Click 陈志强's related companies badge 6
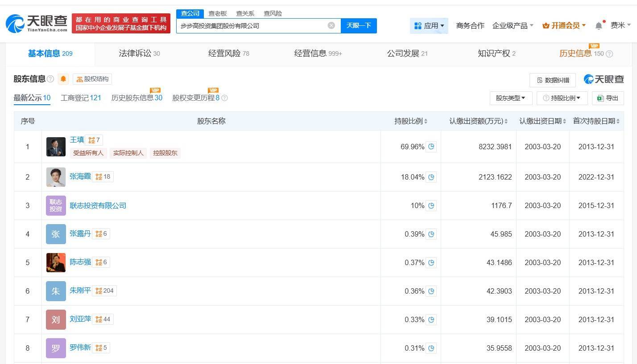This screenshot has width=637, height=364. [101, 262]
